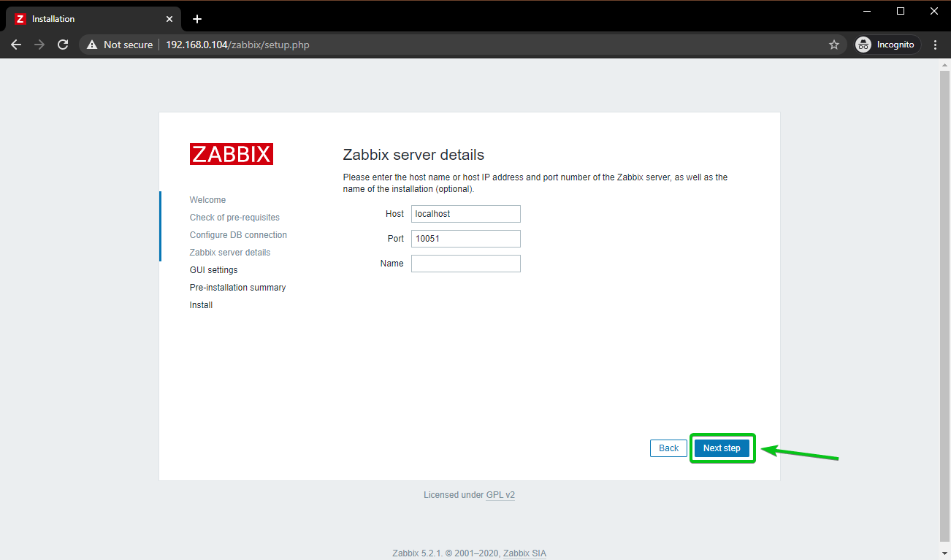Open the Zabbix SIA link
The height and width of the screenshot is (560, 951).
[x=524, y=553]
